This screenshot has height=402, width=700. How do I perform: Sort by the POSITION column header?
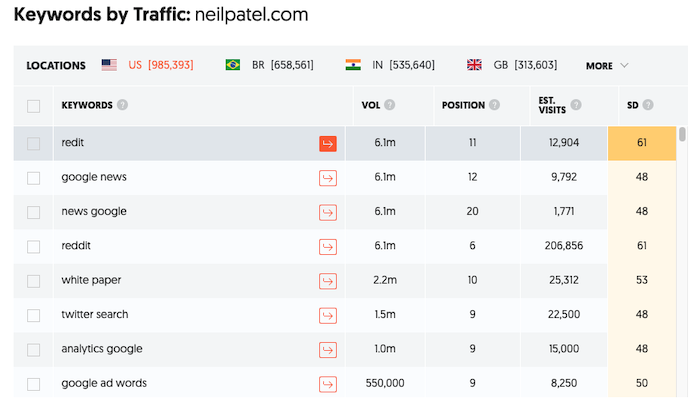(x=463, y=105)
